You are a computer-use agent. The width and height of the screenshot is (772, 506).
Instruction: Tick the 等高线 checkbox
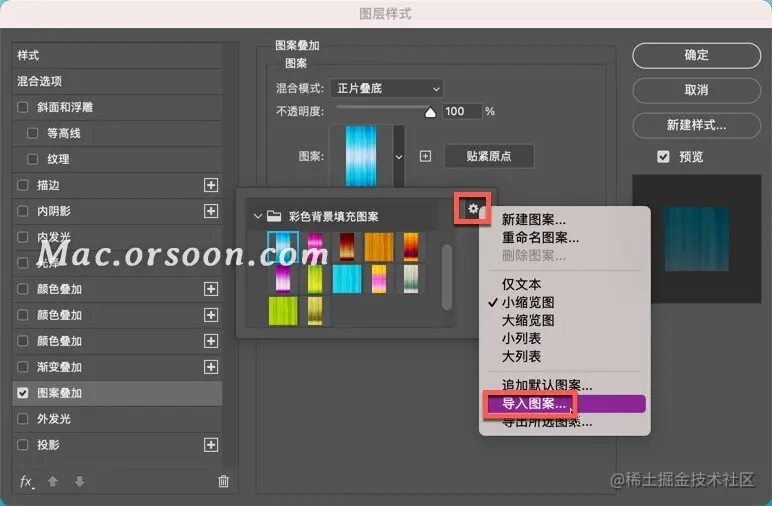point(32,133)
